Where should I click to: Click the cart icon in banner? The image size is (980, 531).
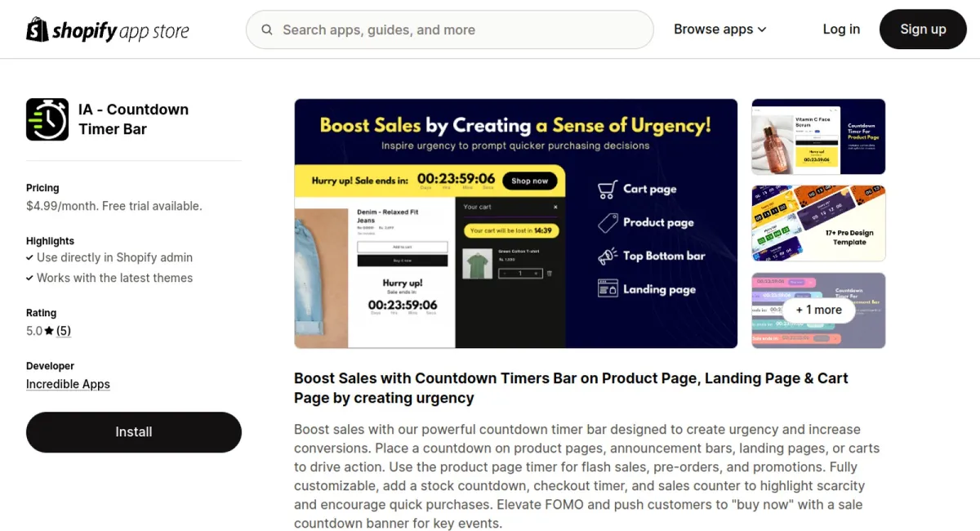coord(607,190)
